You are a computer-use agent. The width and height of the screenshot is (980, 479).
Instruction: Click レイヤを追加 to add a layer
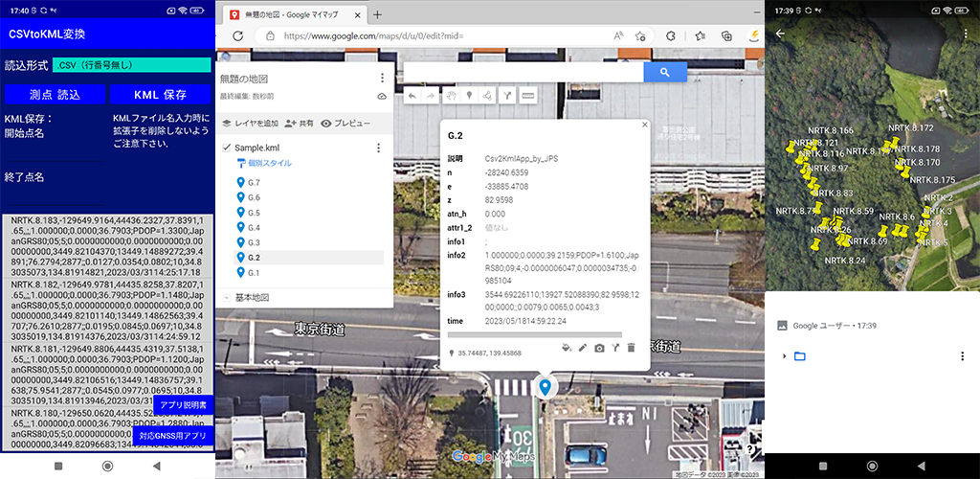coord(250,124)
